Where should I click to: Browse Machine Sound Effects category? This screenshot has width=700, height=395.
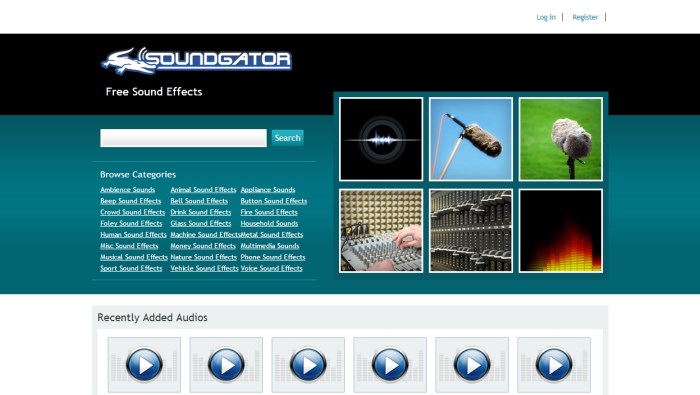[205, 234]
